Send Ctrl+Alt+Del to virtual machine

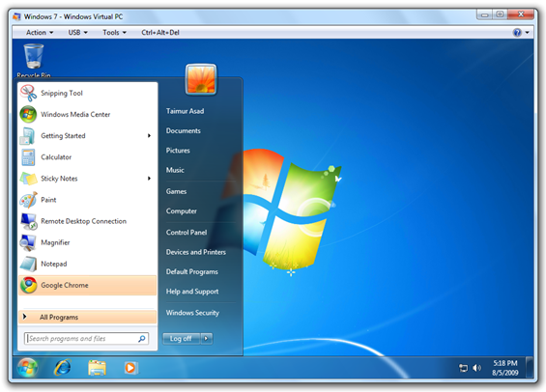pyautogui.click(x=160, y=33)
